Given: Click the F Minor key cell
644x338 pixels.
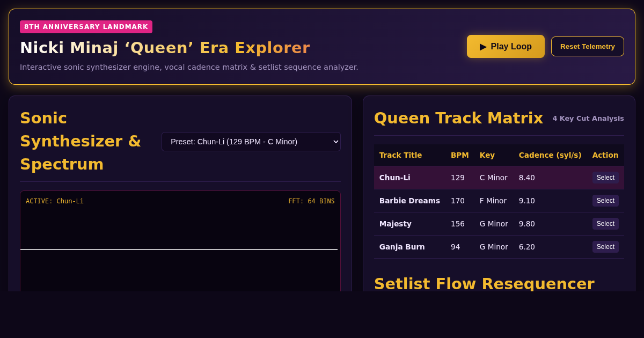Looking at the screenshot, I should pyautogui.click(x=494, y=201).
